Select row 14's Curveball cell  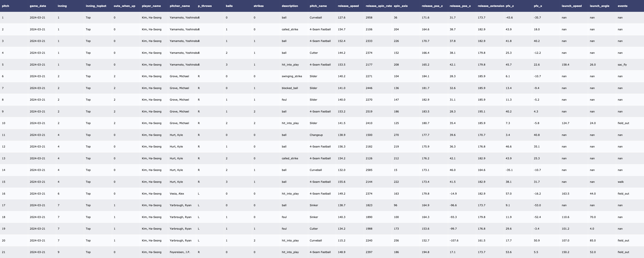coord(316,170)
